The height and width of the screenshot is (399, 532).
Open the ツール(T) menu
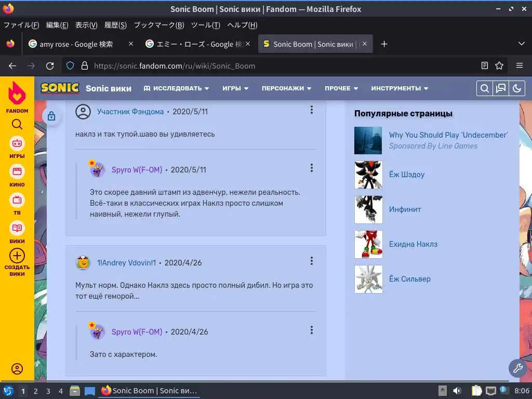coord(206,25)
